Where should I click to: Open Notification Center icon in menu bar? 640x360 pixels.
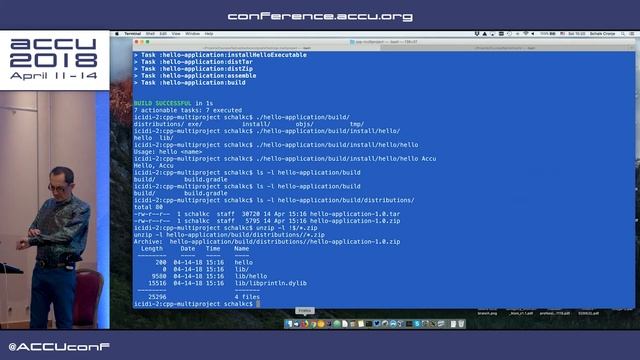click(632, 34)
